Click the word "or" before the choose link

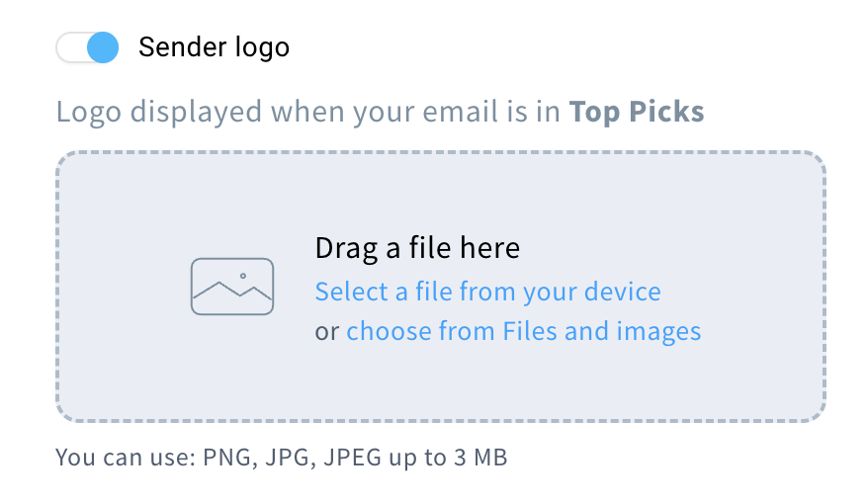(326, 331)
